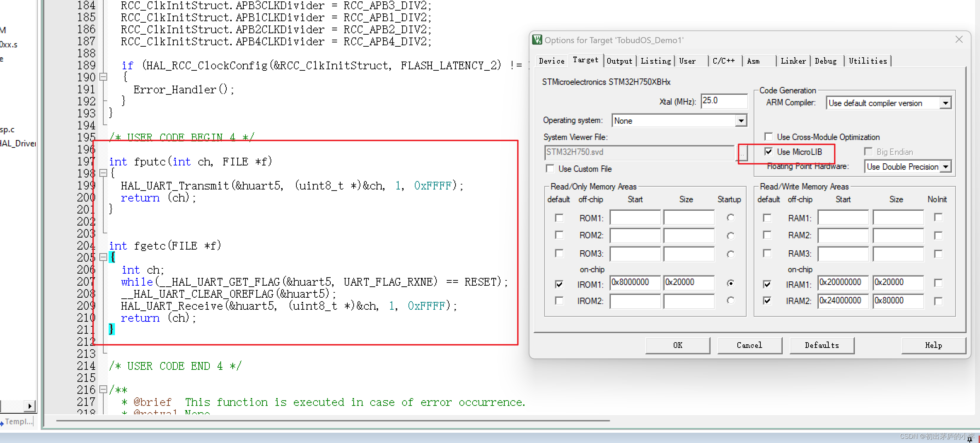Check the ROM3 default checkbox
Viewport: 980px width, 443px height.
point(558,253)
